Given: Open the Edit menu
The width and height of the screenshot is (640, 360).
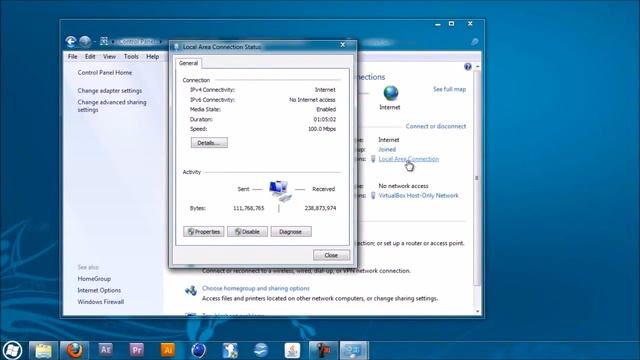Looking at the screenshot, I should coord(90,56).
